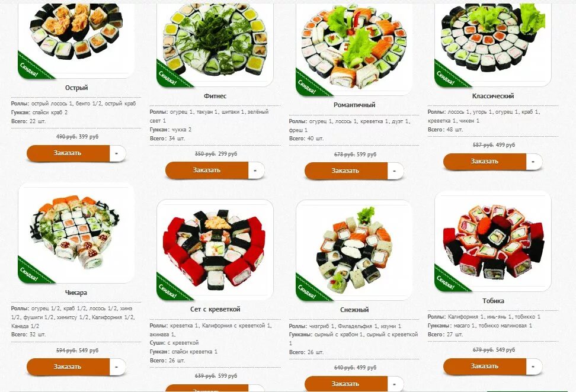This screenshot has height=392, width=576.
Task: Order the Снежный sushi set
Action: point(346,384)
